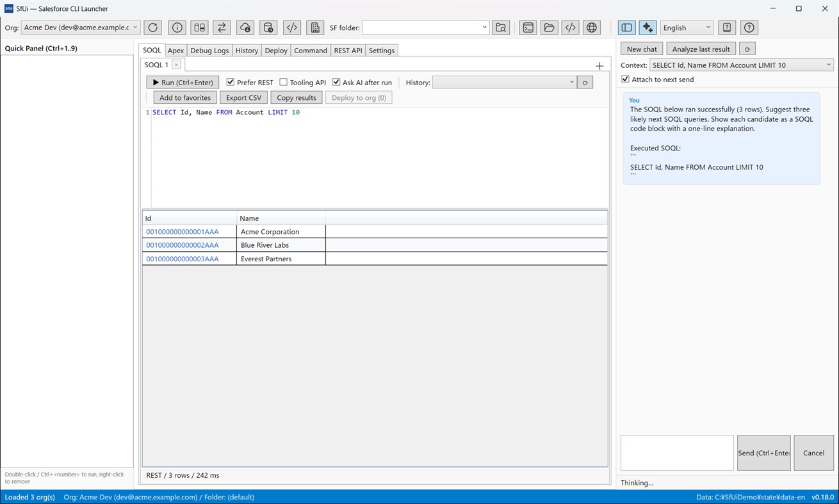Open the SF folder combo box
This screenshot has height=504, width=839.
tap(425, 28)
